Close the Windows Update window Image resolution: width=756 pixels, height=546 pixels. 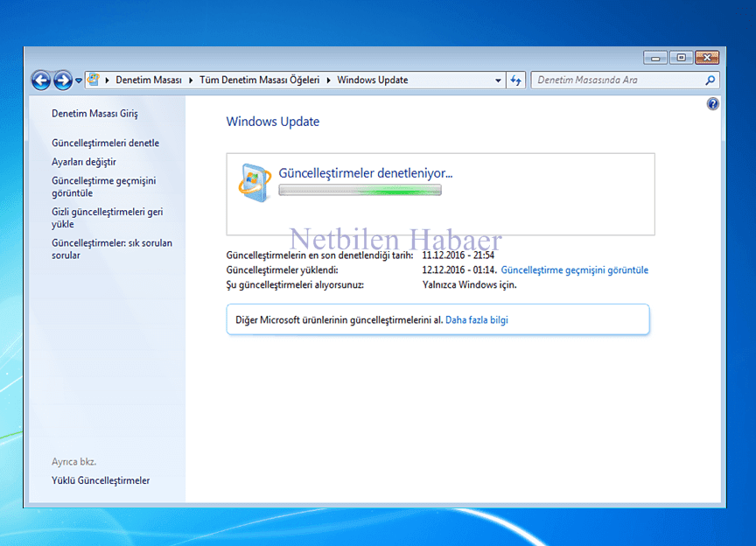(707, 58)
